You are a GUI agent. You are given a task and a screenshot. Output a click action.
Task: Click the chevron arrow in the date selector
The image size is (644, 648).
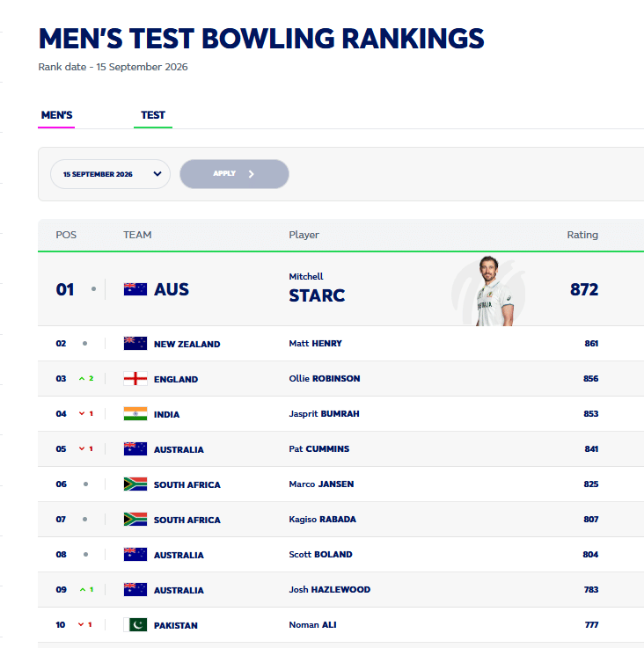(157, 174)
